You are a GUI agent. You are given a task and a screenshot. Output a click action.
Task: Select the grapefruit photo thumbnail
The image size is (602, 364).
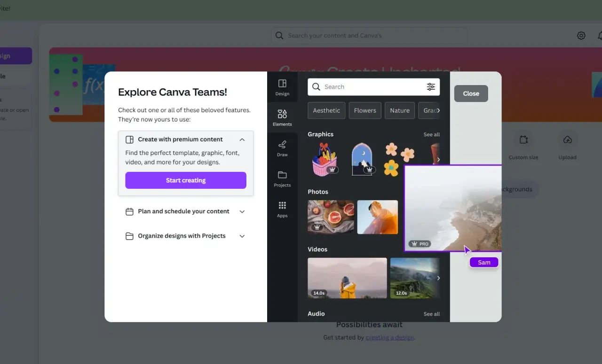(331, 217)
